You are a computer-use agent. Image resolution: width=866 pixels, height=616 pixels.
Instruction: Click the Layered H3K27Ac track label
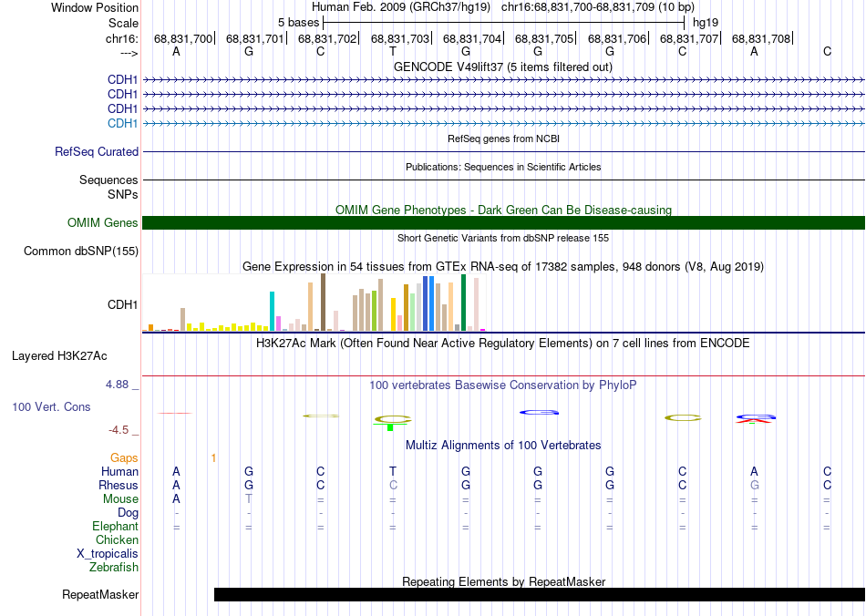click(x=59, y=355)
